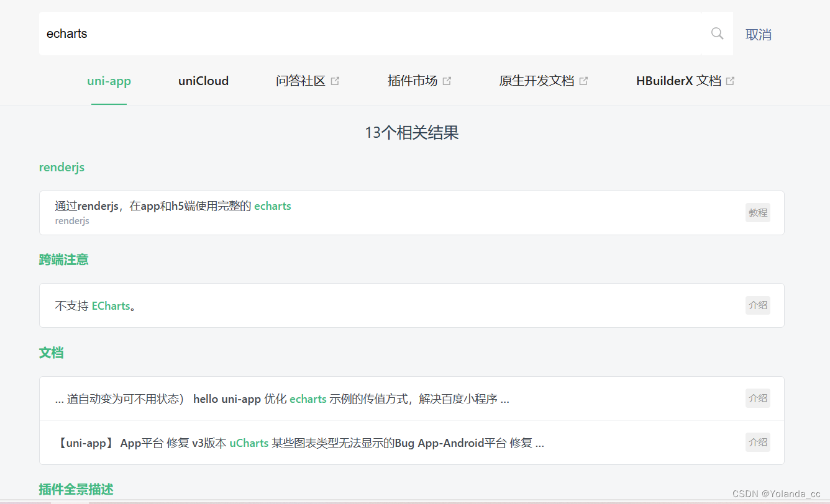This screenshot has height=504, width=830.
Task: Click the renderjs section heading
Action: [x=62, y=167]
